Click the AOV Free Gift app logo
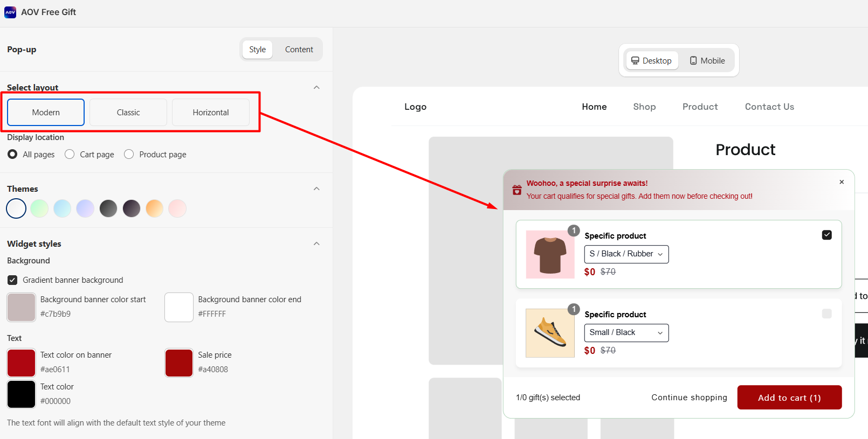 (10, 12)
